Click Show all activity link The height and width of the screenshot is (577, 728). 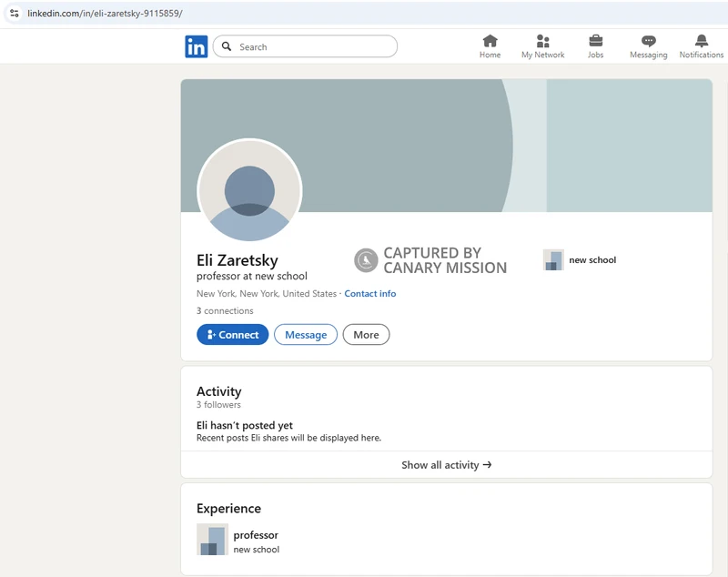[x=446, y=465]
